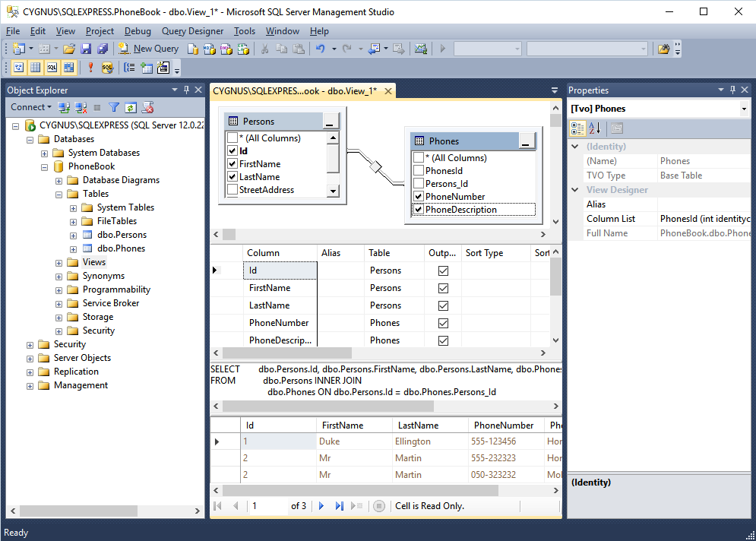The height and width of the screenshot is (541, 756).
Task: Undo the last action with the Undo arrow
Action: 320,49
